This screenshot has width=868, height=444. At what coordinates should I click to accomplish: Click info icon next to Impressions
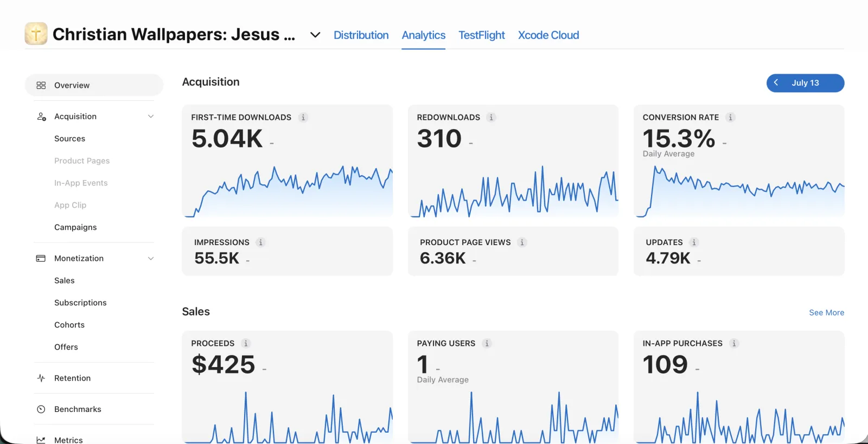click(260, 242)
